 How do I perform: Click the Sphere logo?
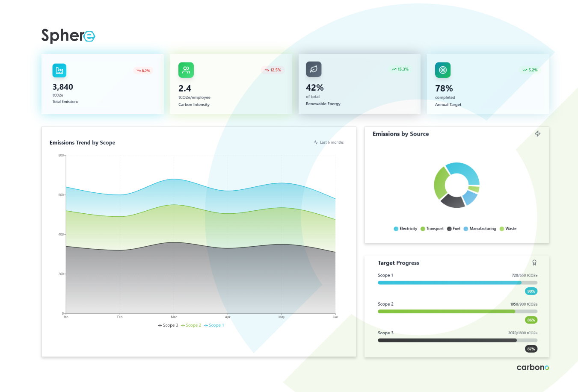tap(68, 35)
